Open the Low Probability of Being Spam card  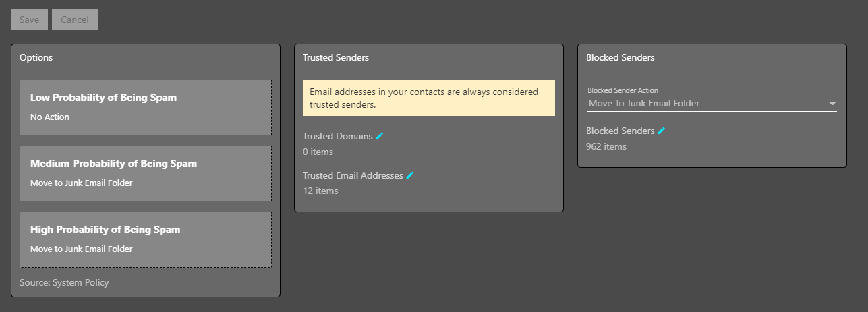pyautogui.click(x=146, y=107)
